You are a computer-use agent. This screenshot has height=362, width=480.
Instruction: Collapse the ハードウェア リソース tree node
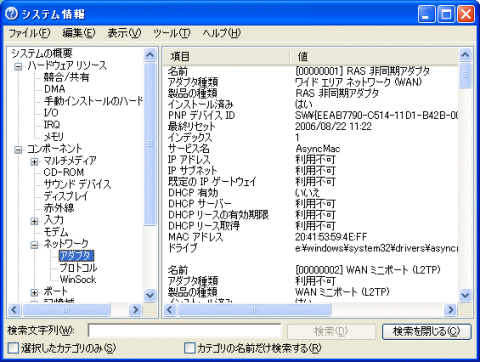click(x=18, y=66)
